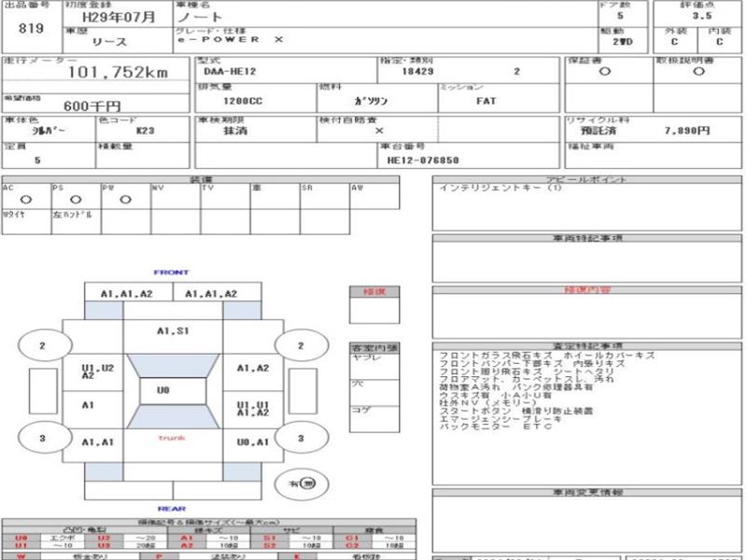Click the exterior grade C under 外装
Image resolution: width=747 pixels, height=560 pixels.
674,42
